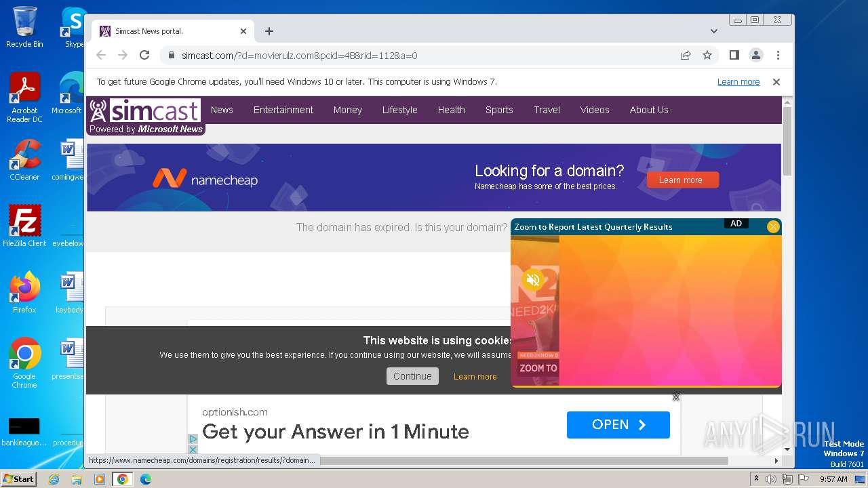Open a new tab with the plus button
This screenshot has width=868, height=488.
pos(269,31)
